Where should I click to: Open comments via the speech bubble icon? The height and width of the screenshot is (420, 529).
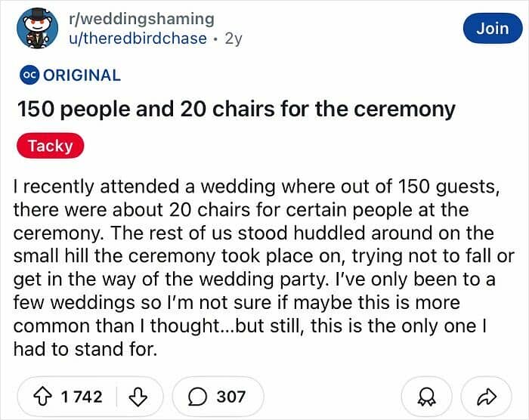point(197,397)
